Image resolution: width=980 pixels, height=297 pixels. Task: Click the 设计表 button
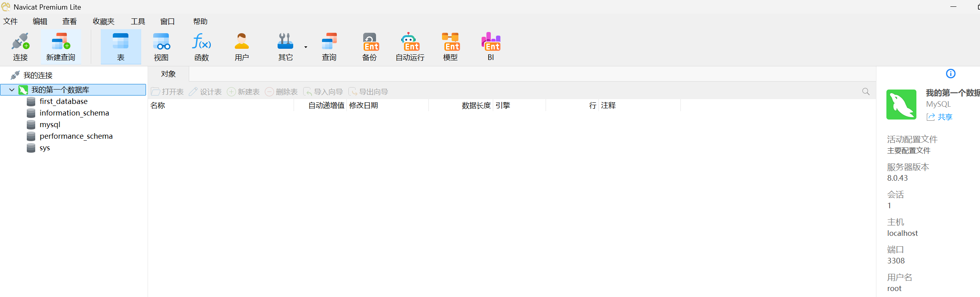[205, 92]
